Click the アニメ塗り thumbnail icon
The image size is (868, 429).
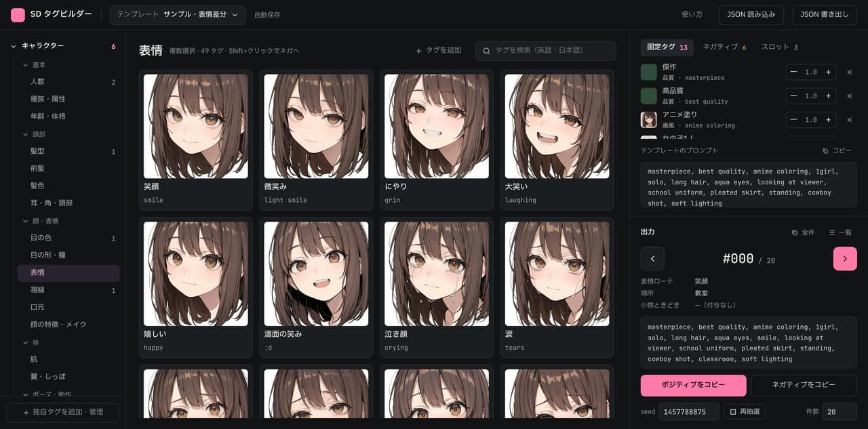click(x=649, y=120)
